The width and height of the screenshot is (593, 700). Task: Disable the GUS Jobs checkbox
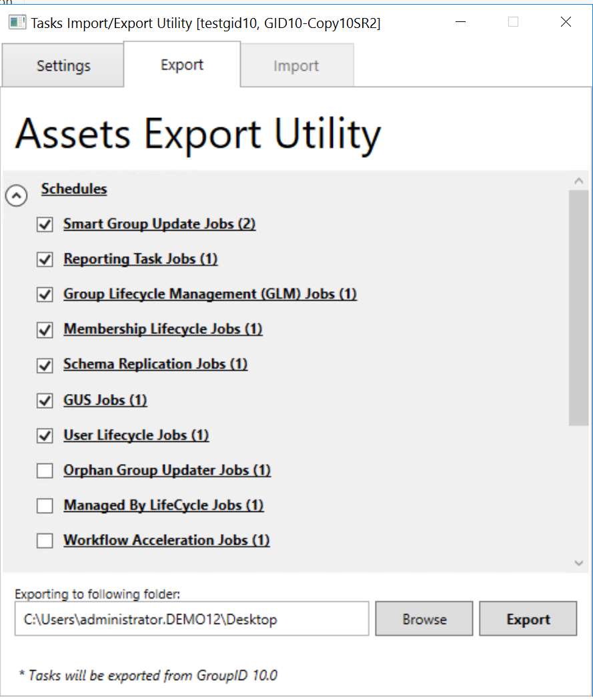(x=45, y=401)
